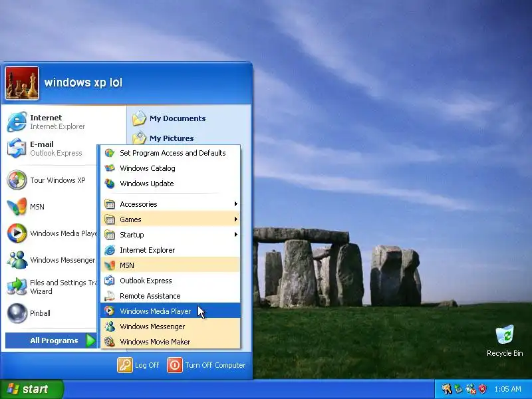This screenshot has width=532, height=399.
Task: Expand the Startup submenu
Action: (170, 235)
